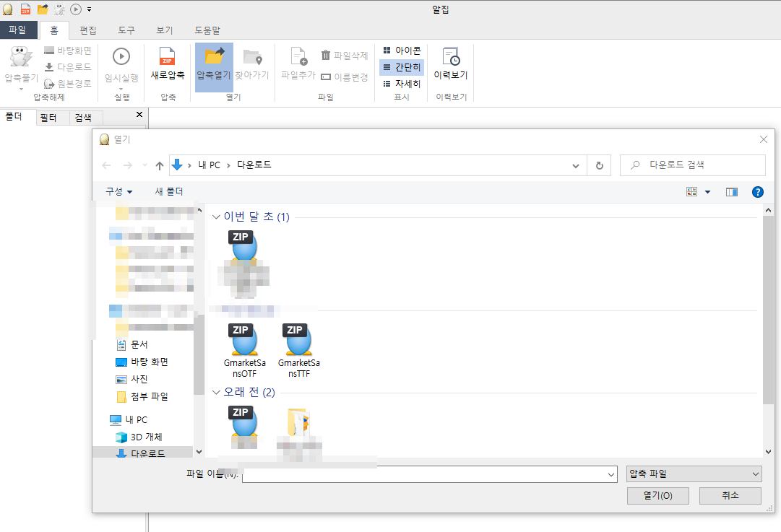The image size is (781, 532).
Task: Collapse the 오래 전 (2) file group
Action: click(x=216, y=392)
